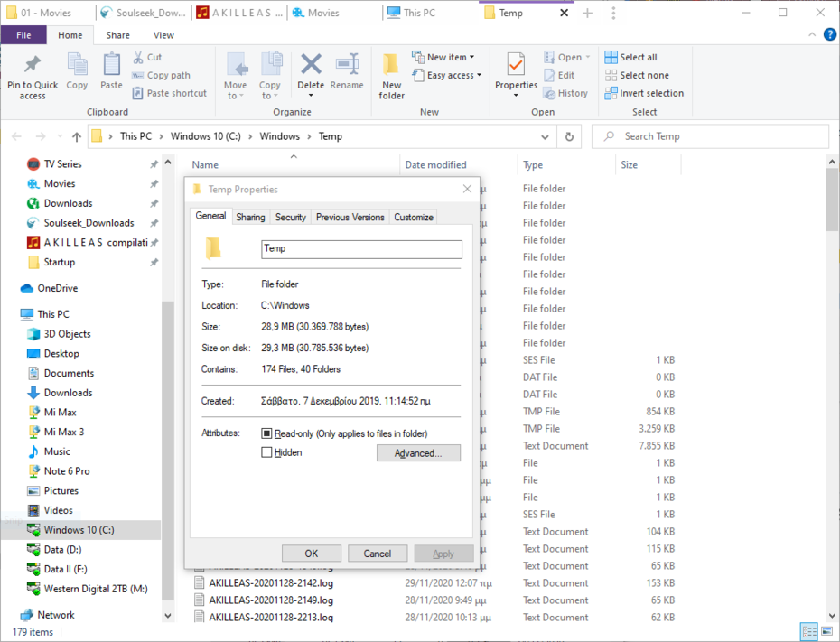Image resolution: width=840 pixels, height=642 pixels.
Task: Expand the Delete options arrow
Action: (311, 96)
